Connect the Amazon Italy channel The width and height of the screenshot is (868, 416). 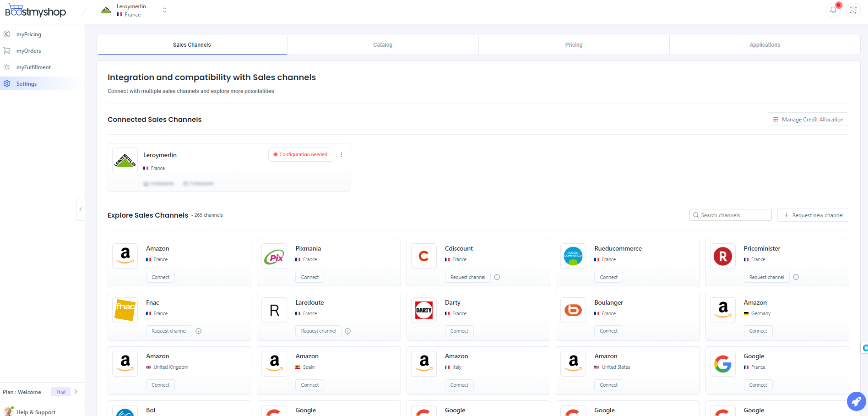pyautogui.click(x=459, y=385)
